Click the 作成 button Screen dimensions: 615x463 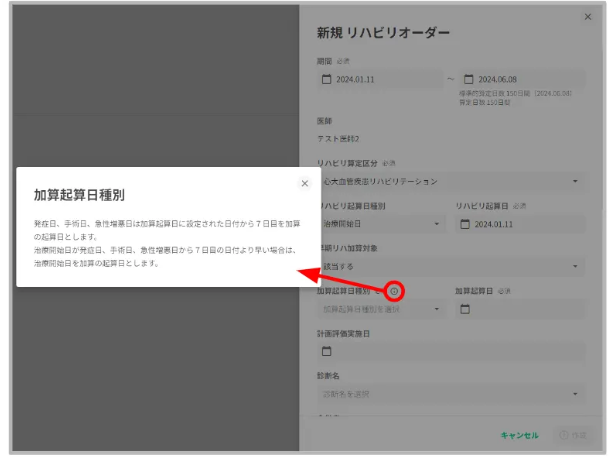tap(573, 435)
